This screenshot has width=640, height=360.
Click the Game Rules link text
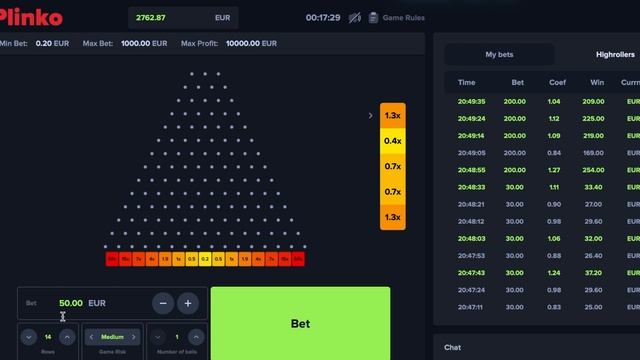coord(403,18)
